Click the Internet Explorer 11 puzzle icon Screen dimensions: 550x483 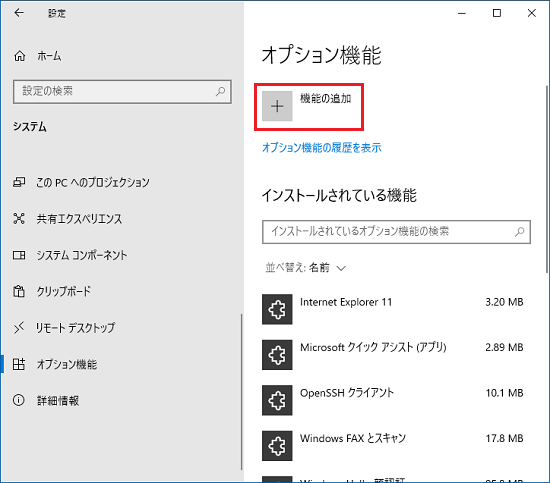277,309
